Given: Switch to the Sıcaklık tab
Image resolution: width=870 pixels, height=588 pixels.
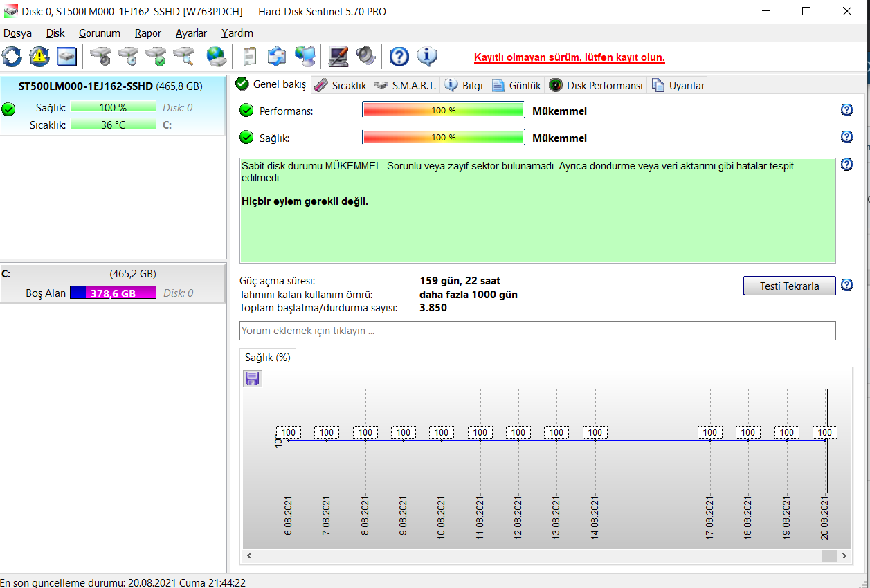Looking at the screenshot, I should [341, 85].
